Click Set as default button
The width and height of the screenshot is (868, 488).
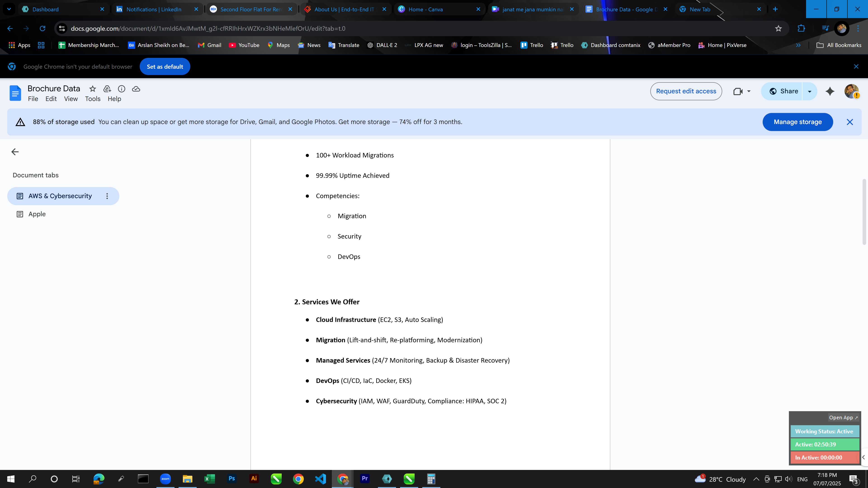coord(165,67)
